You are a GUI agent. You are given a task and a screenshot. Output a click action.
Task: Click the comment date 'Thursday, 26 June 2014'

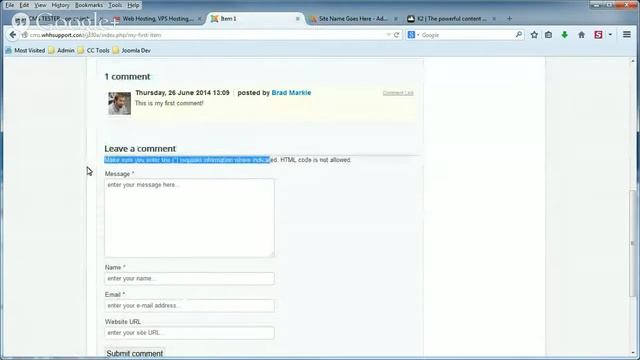pos(174,93)
